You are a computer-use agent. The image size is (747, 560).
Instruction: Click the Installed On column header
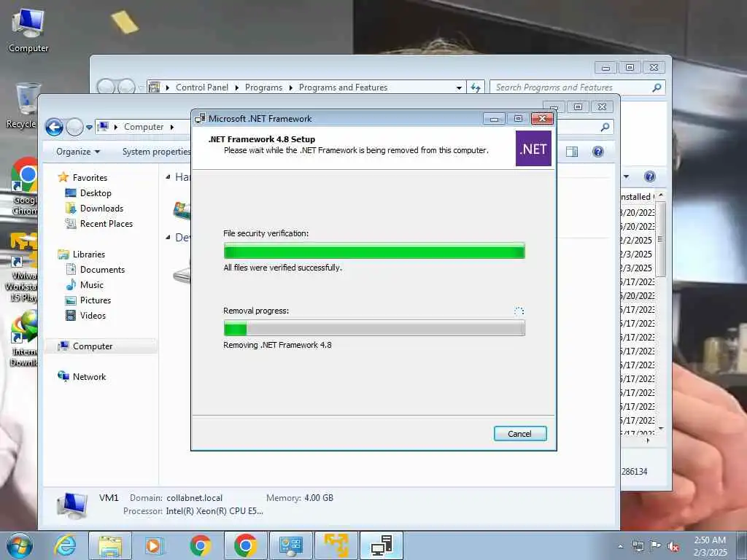pyautogui.click(x=638, y=197)
